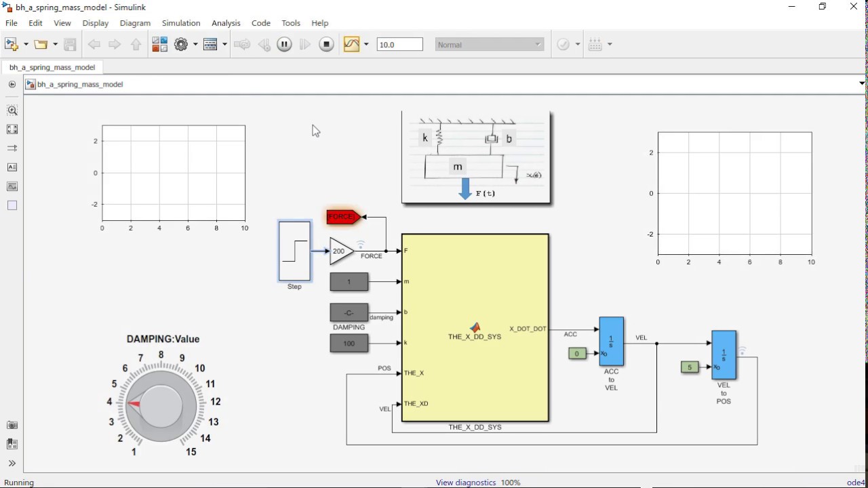Click the Build Model icon
This screenshot has height=488, width=868.
pos(595,45)
